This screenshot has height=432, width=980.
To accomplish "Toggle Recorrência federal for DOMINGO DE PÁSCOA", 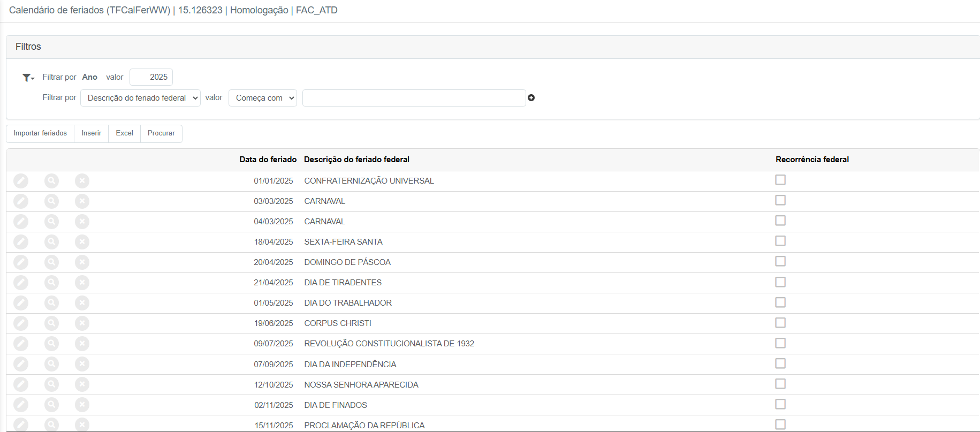I will 780,261.
